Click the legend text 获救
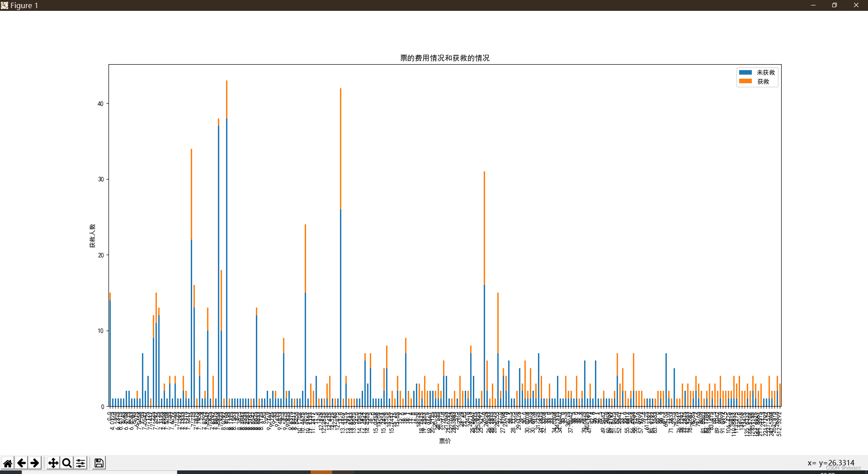The image size is (868, 474). pos(763,81)
